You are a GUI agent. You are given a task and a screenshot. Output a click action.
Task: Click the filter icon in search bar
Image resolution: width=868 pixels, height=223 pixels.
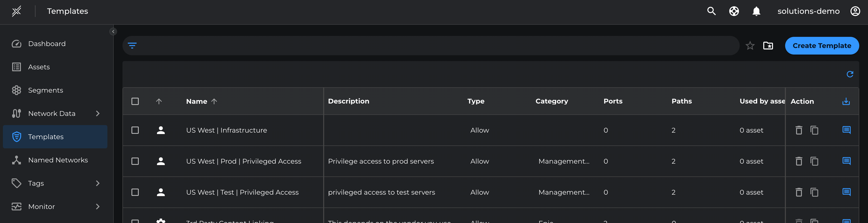(x=132, y=45)
